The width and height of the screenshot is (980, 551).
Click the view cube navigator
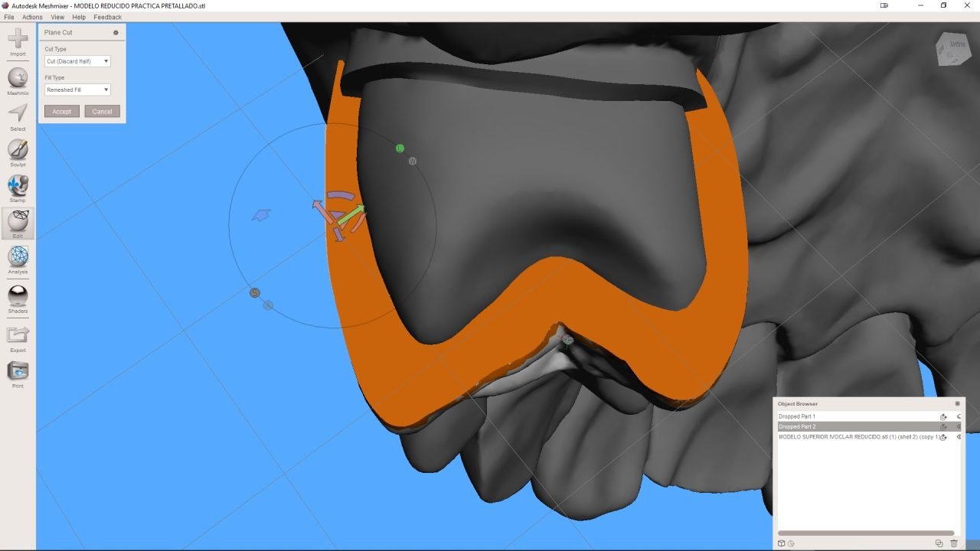pyautogui.click(x=952, y=49)
